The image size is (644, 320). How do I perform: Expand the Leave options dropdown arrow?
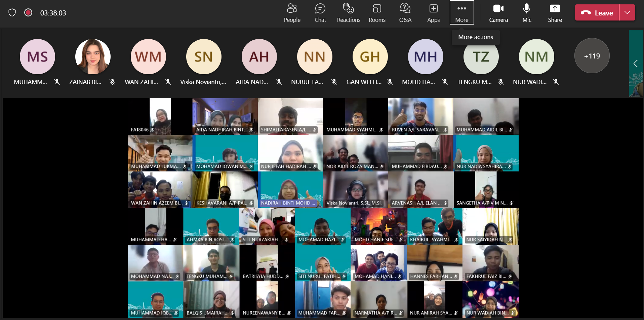click(627, 13)
